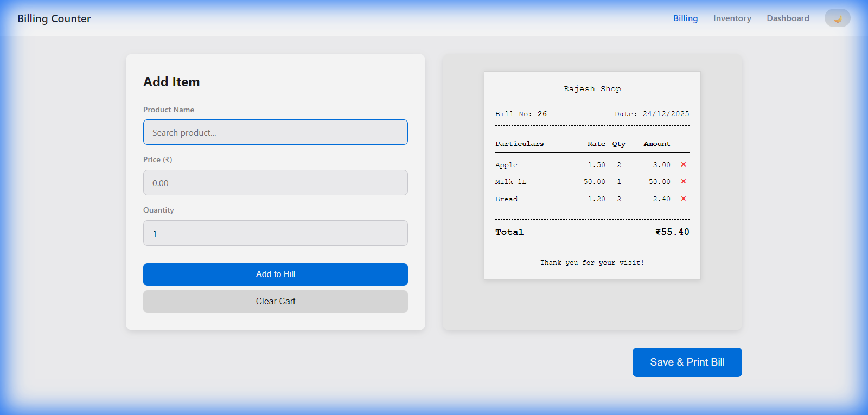Click the Price (₹) label
The image size is (868, 415).
click(x=158, y=159)
